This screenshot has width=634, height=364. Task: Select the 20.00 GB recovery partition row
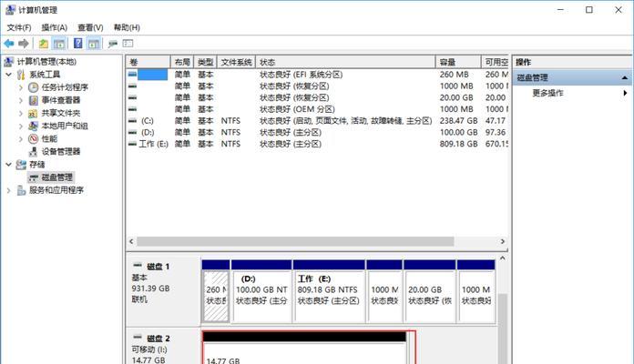coord(317,97)
